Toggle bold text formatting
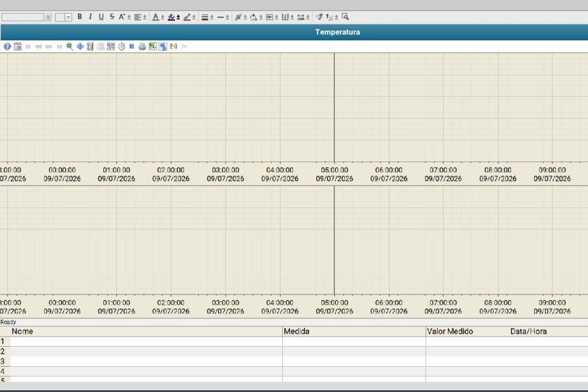 [80, 17]
